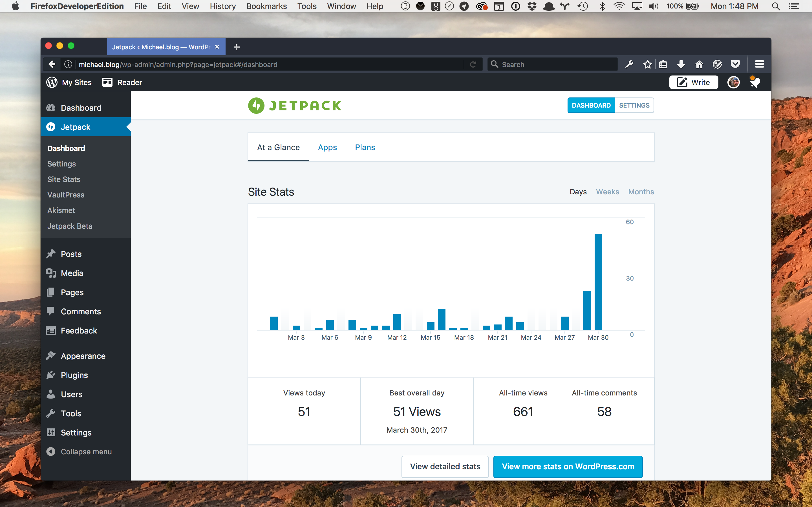Open Comments via speech bubble icon
This screenshot has height=507, width=812.
pyautogui.click(x=51, y=311)
